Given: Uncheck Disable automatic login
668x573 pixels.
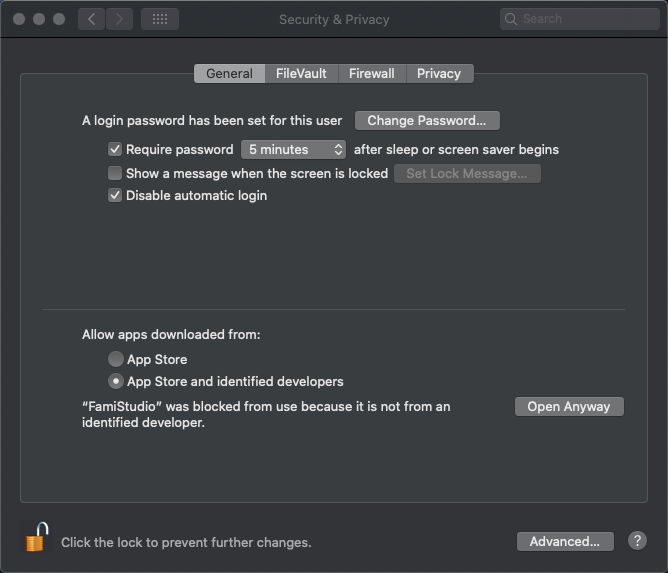Looking at the screenshot, I should tap(115, 195).
